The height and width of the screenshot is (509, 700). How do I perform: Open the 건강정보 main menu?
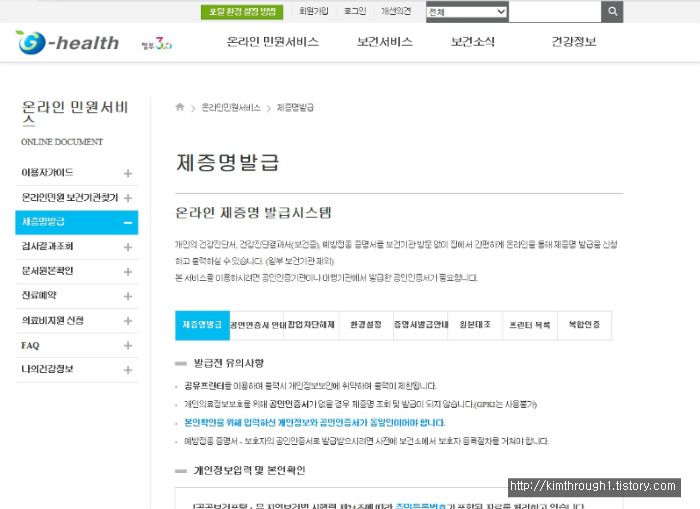coord(574,42)
